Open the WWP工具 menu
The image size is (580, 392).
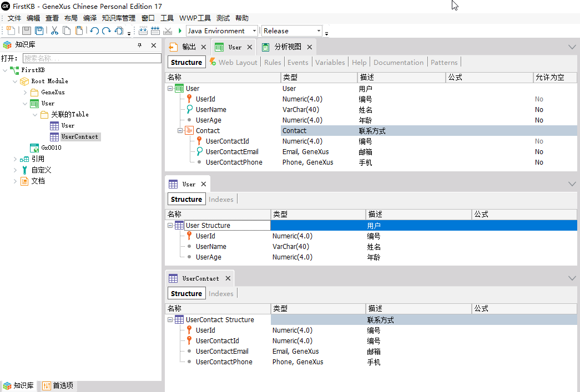coord(195,18)
